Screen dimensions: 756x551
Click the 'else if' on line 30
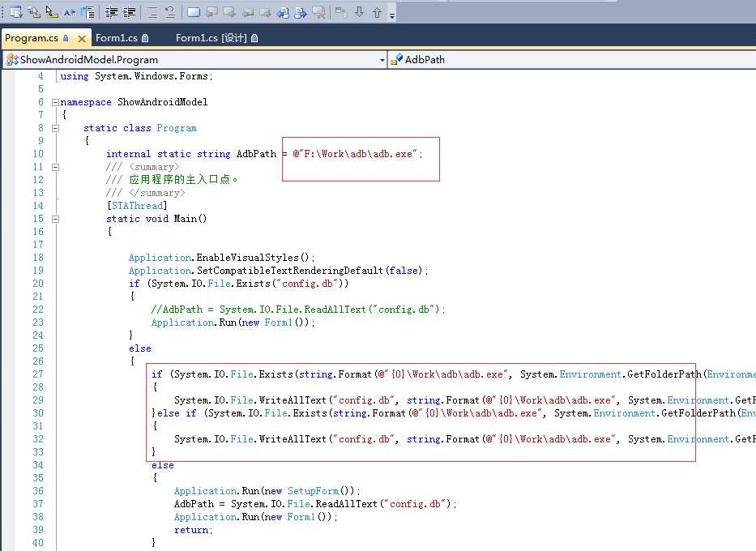[177, 413]
